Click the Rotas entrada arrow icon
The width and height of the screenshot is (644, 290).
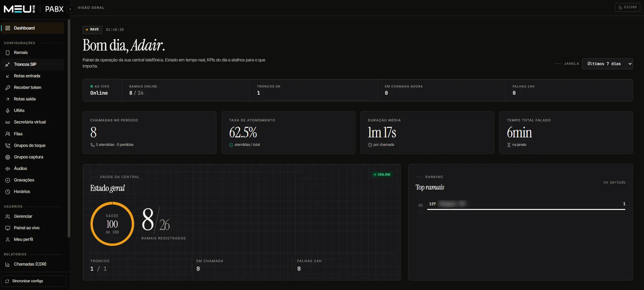click(x=8, y=76)
